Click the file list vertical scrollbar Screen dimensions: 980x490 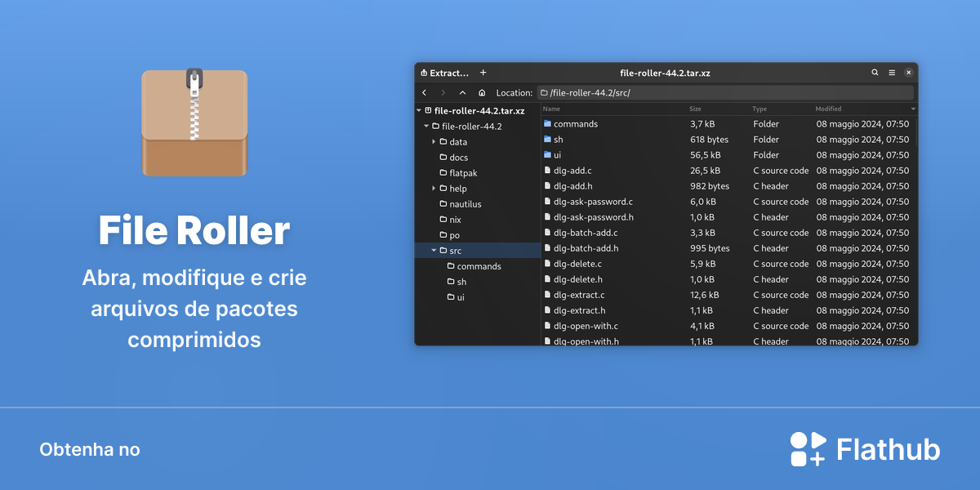[x=916, y=131]
